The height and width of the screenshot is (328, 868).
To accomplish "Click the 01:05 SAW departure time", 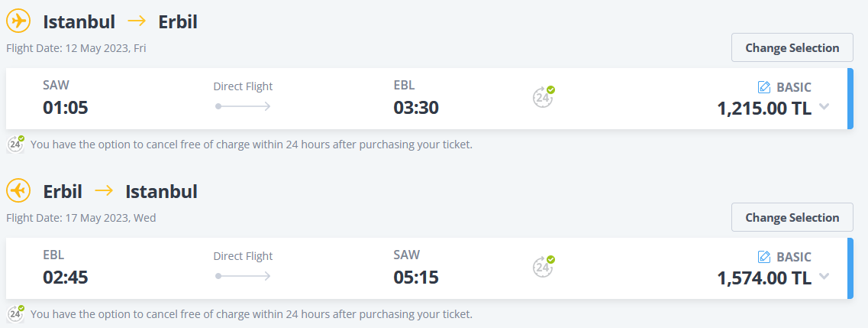I will (x=66, y=108).
